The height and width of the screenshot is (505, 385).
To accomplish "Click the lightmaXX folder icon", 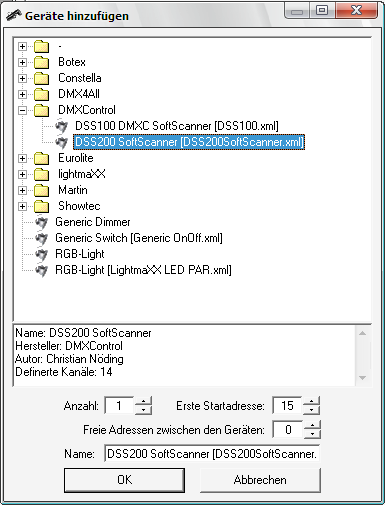I will point(42,174).
